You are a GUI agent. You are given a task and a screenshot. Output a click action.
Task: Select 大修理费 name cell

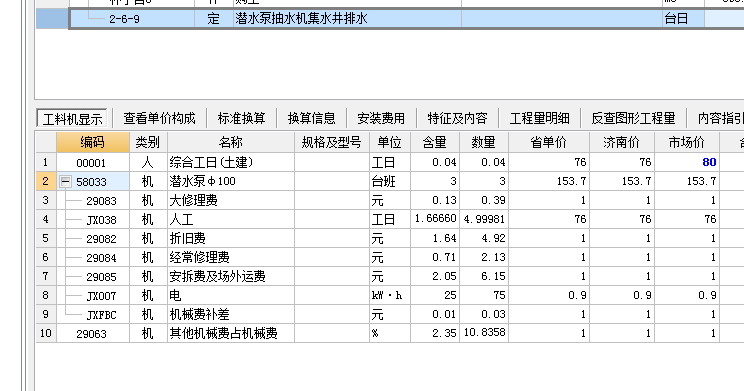pos(231,200)
